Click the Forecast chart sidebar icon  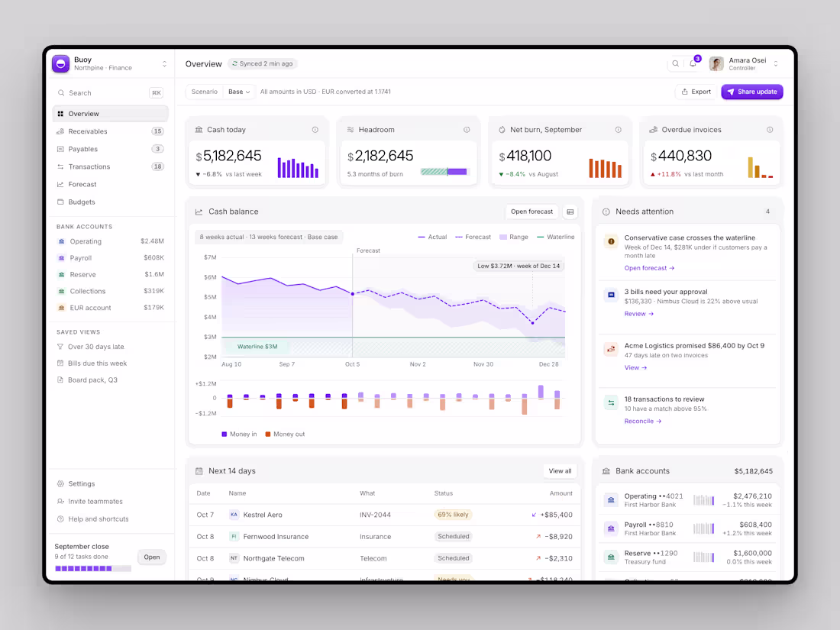[60, 184]
